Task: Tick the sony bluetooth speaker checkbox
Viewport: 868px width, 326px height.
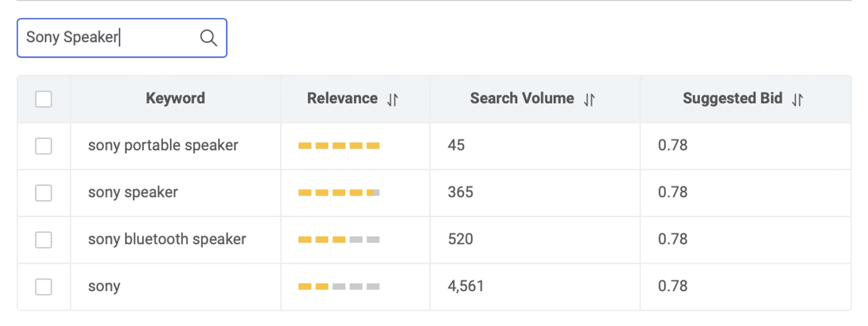Action: coord(43,240)
